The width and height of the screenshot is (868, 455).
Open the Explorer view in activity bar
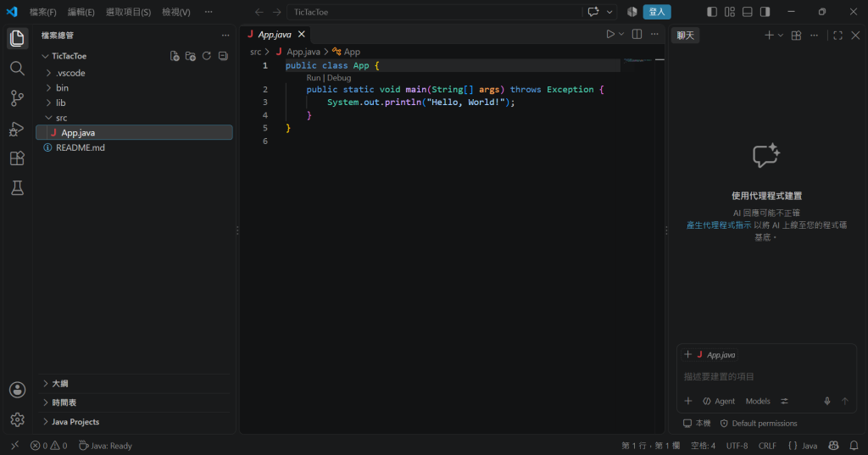click(x=17, y=38)
